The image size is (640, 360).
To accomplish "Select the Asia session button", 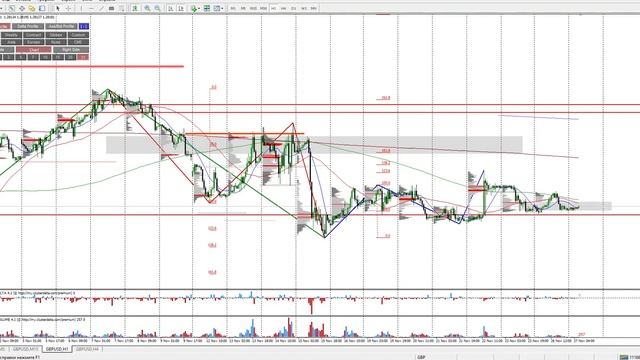I will (11, 42).
